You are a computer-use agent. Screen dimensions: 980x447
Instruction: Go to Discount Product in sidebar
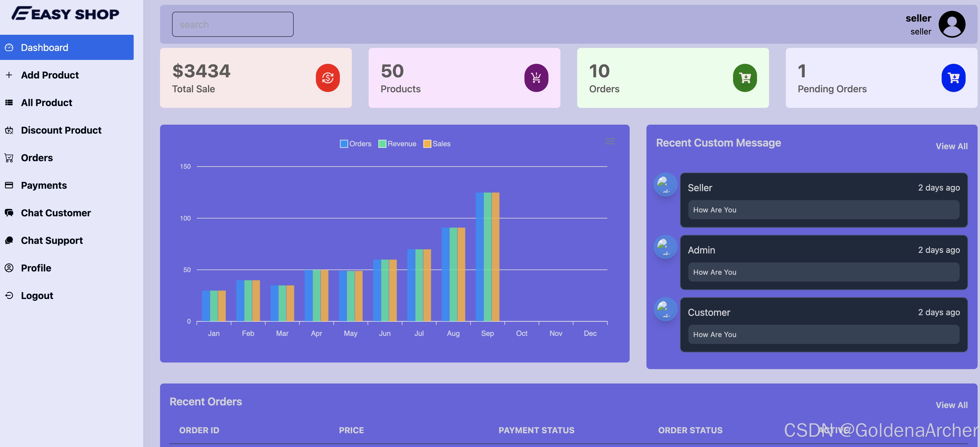[x=61, y=130]
